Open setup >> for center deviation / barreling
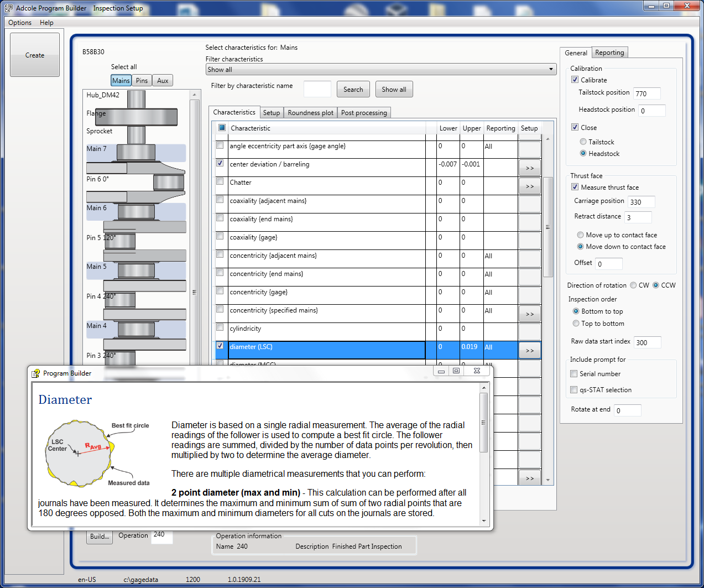 (x=529, y=168)
